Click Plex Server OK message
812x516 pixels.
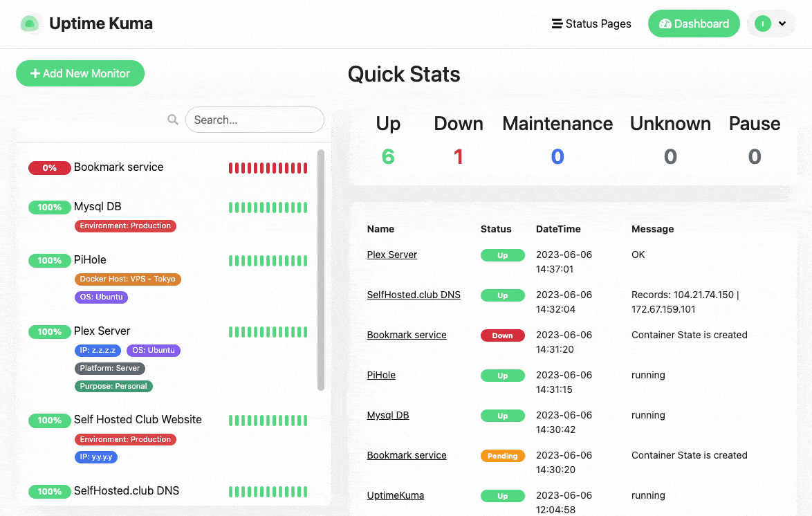[638, 255]
